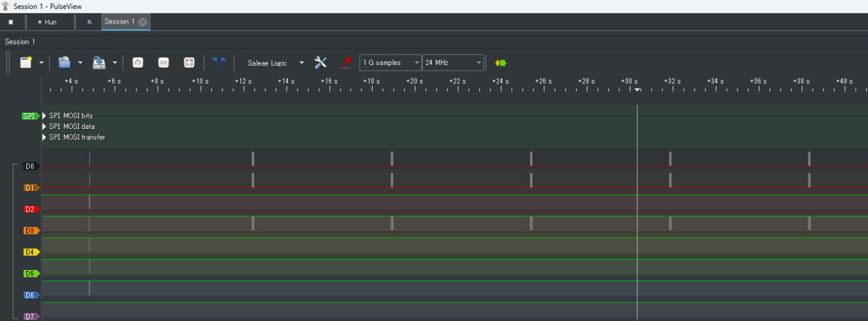Click the Zoom in icon
Image resolution: width=868 pixels, height=321 pixels.
[x=138, y=63]
